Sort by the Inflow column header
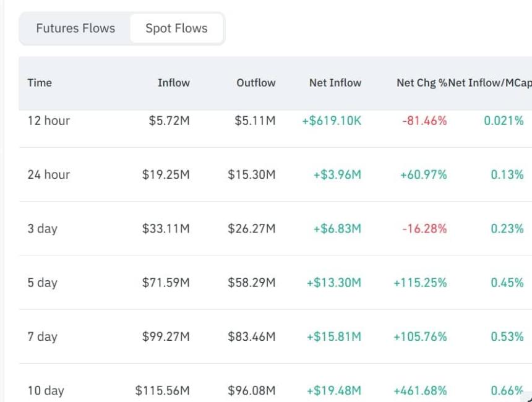Viewport: 532px width, 402px height. pyautogui.click(x=174, y=83)
